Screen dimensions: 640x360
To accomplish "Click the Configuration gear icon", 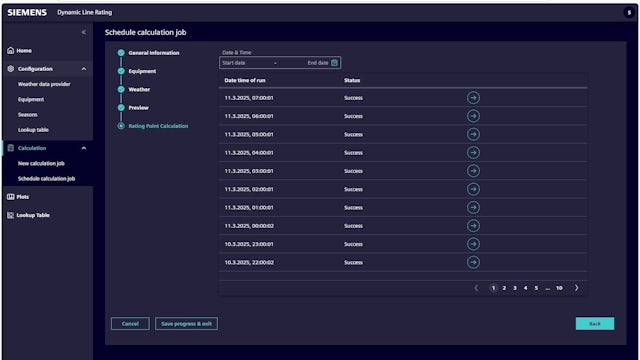I will 11,69.
